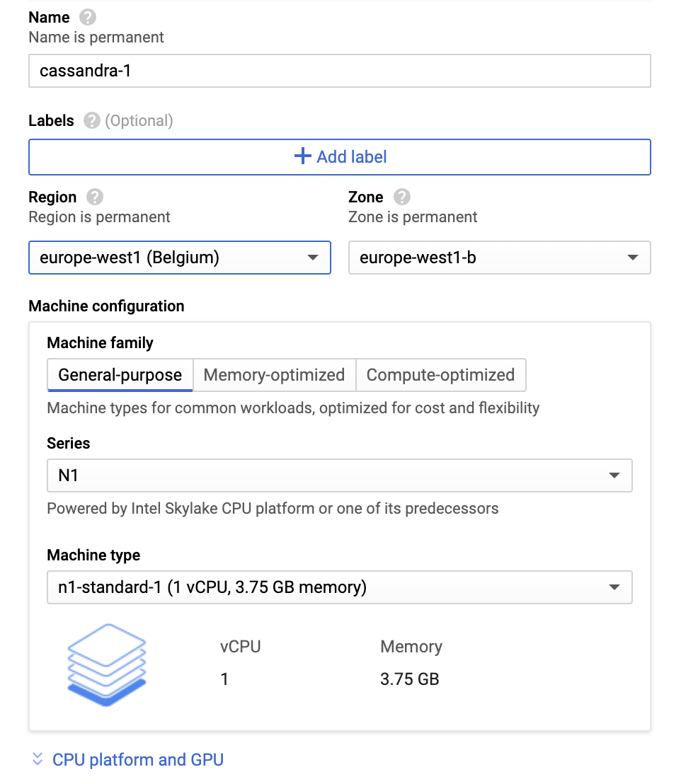The height and width of the screenshot is (784, 698).
Task: Click the Name input field cassandra-1
Action: tap(339, 71)
